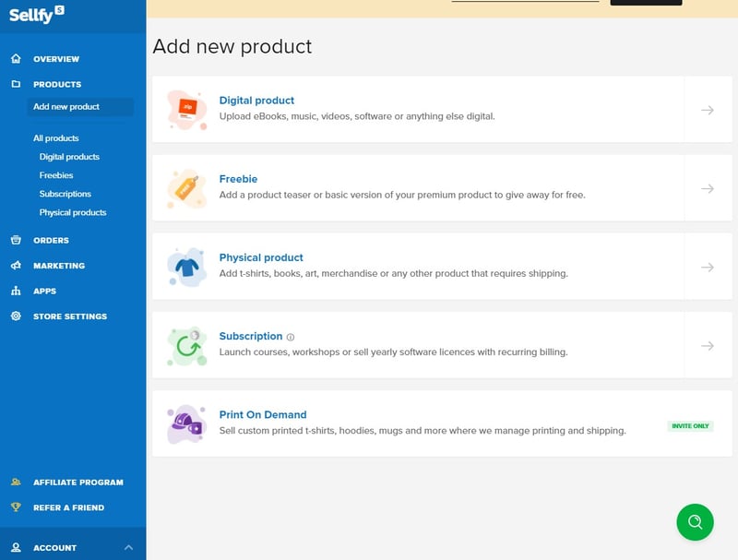The width and height of the screenshot is (738, 560).
Task: Click the Subscription info icon
Action: coord(291,338)
